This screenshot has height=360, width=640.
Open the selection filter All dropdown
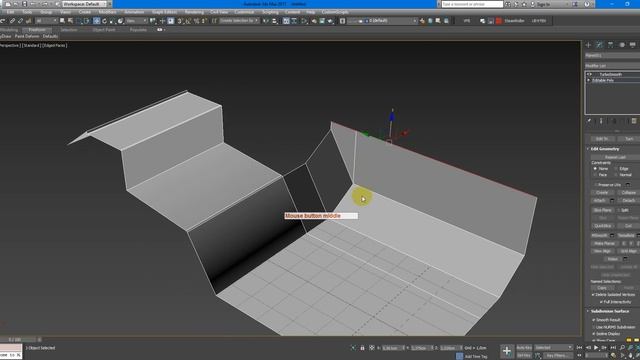click(46, 21)
